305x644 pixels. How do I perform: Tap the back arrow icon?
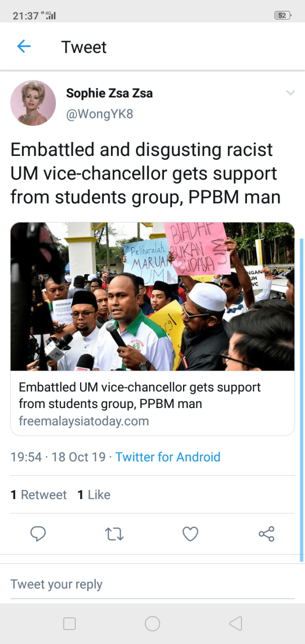[24, 46]
